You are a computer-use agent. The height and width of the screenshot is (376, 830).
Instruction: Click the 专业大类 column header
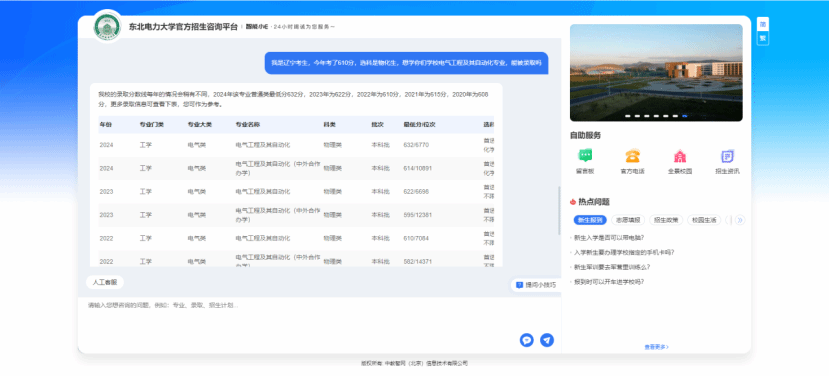200,124
